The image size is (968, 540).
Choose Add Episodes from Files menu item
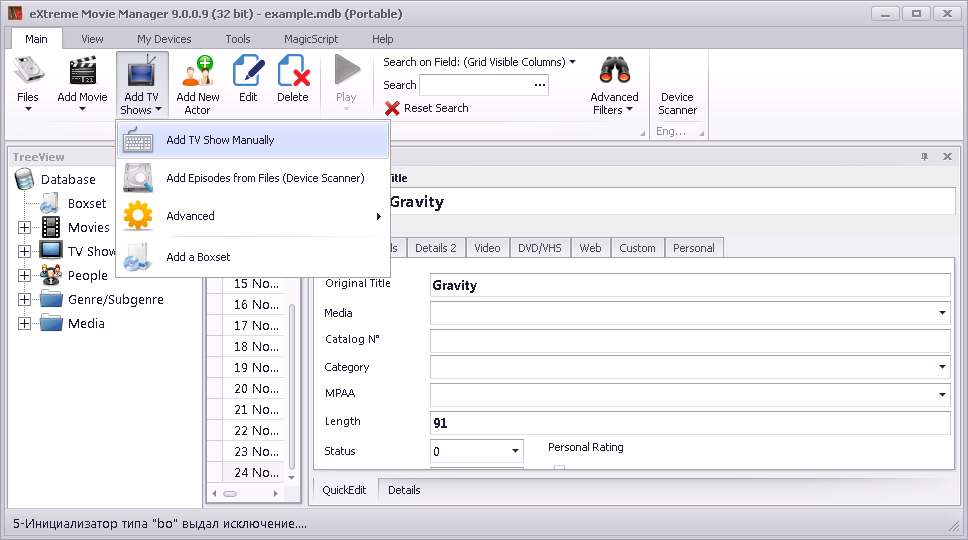[253, 178]
